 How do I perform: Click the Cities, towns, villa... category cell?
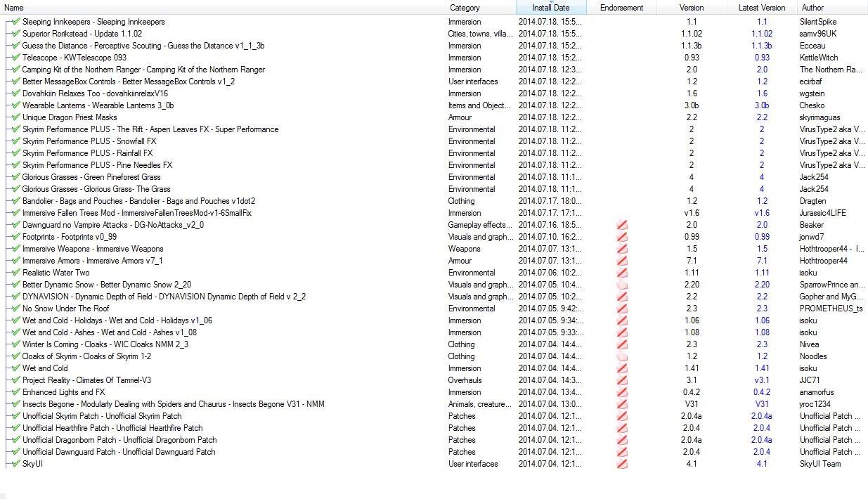481,34
